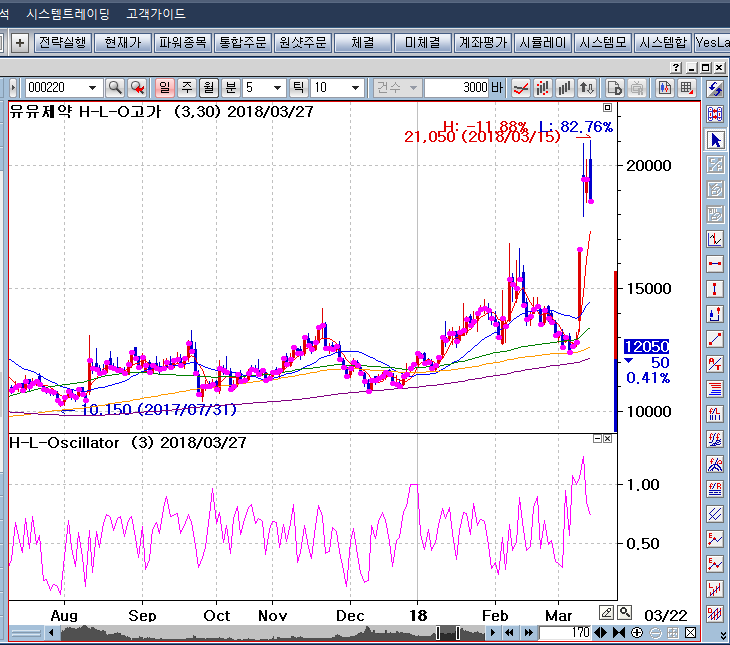This screenshot has width=730, height=645.
Task: Click the 현재가 button
Action: 123,43
